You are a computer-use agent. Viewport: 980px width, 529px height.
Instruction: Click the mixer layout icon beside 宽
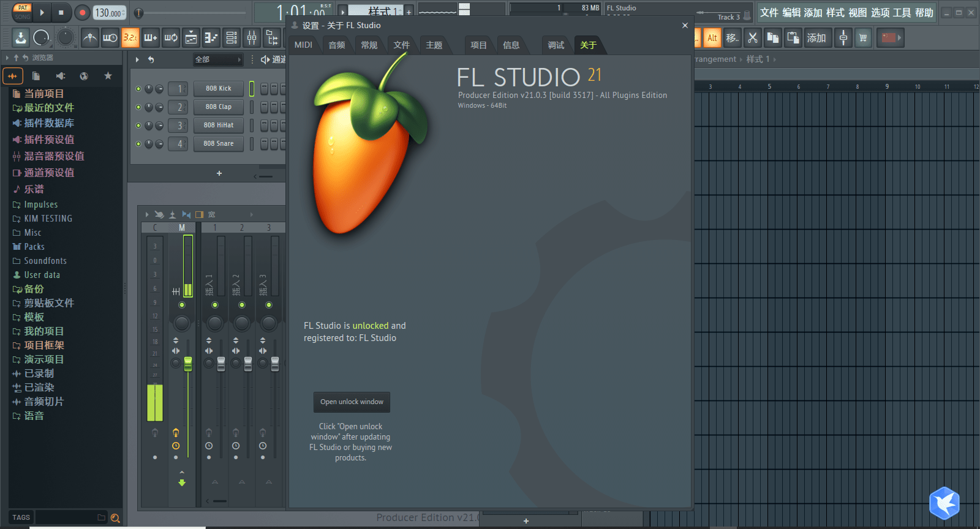tap(199, 214)
